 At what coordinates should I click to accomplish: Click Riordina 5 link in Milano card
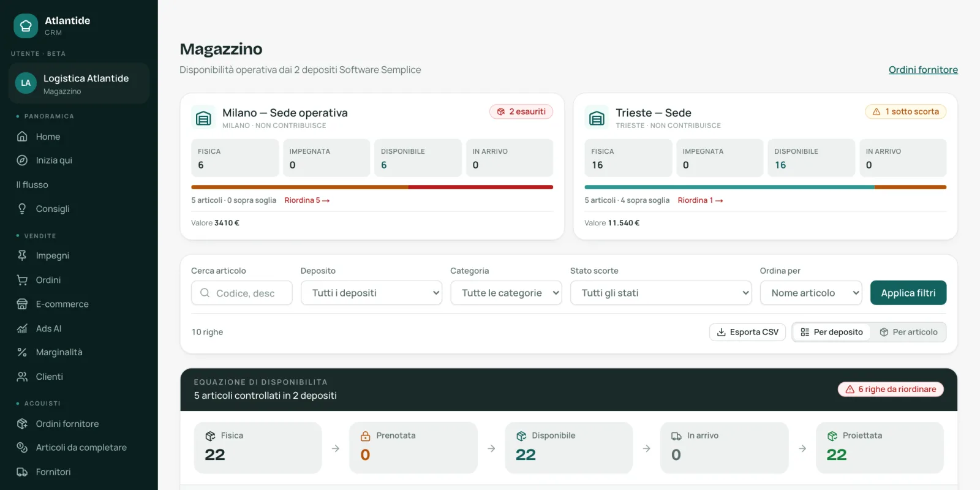(x=307, y=200)
